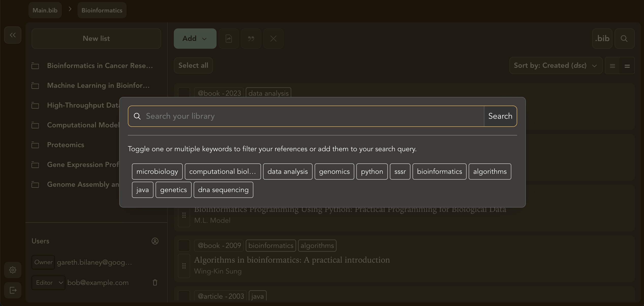Viewport: 644px width, 306px height.
Task: Click the export reference icon in the toolbar
Action: pyautogui.click(x=228, y=39)
